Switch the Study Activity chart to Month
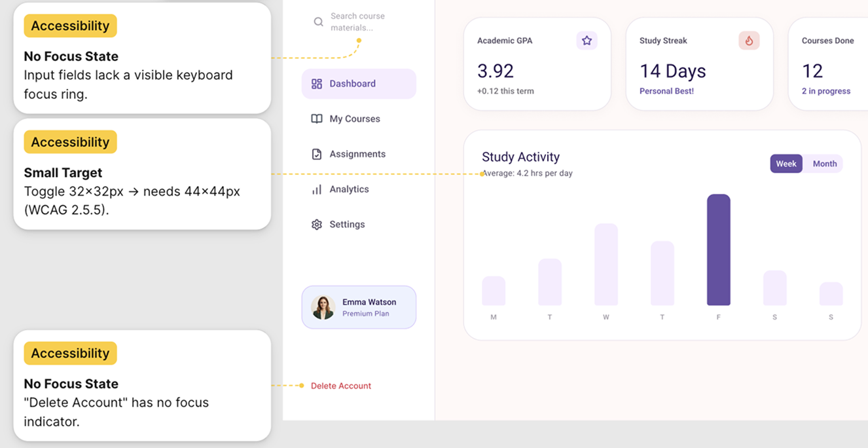This screenshot has height=448, width=868. pos(825,164)
